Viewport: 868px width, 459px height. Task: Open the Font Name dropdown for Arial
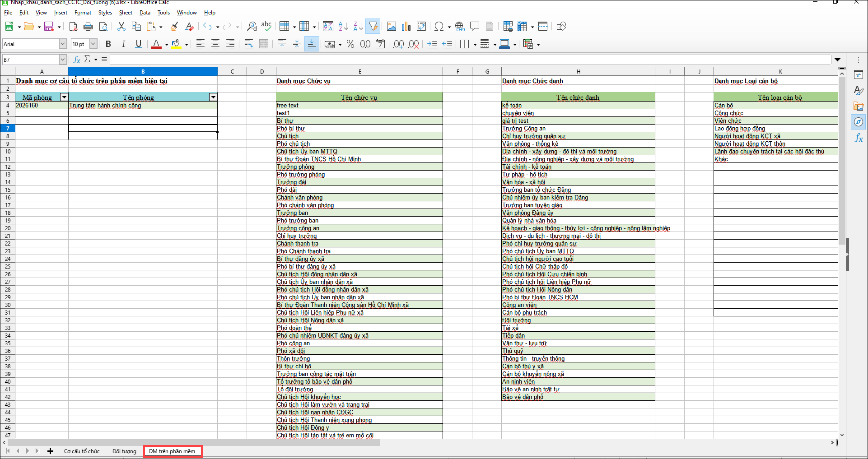click(63, 44)
